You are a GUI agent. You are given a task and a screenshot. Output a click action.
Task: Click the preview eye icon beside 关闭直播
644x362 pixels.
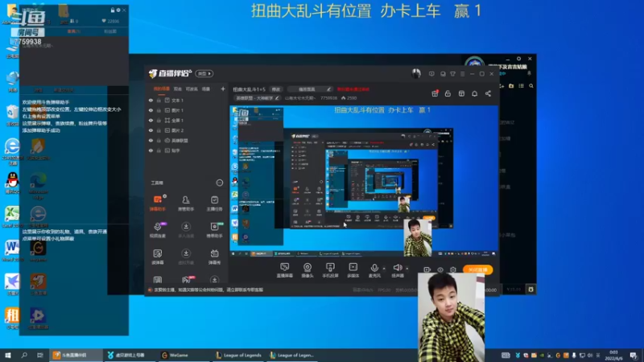coord(440,269)
